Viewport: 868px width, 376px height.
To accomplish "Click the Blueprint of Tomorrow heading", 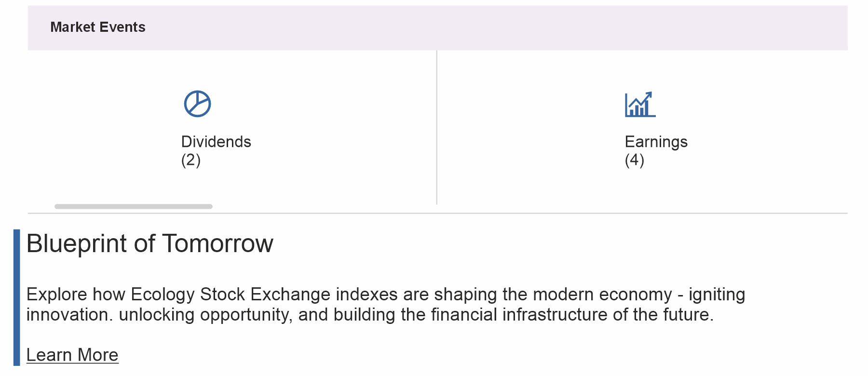I will [x=150, y=243].
